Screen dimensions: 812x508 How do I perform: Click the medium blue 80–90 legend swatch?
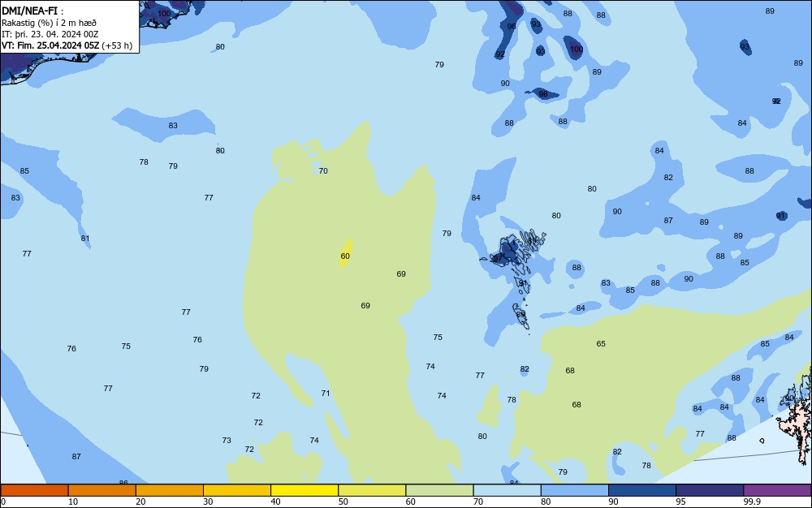(x=574, y=490)
